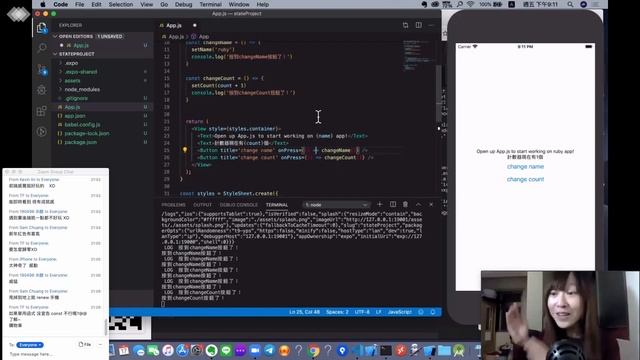Split the terminal panel

[393, 204]
